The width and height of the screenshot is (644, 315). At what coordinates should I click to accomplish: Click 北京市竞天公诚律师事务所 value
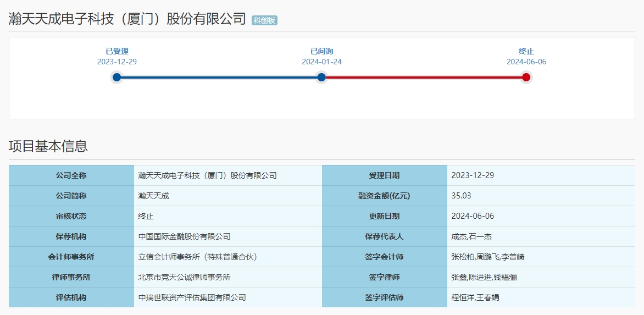[185, 277]
